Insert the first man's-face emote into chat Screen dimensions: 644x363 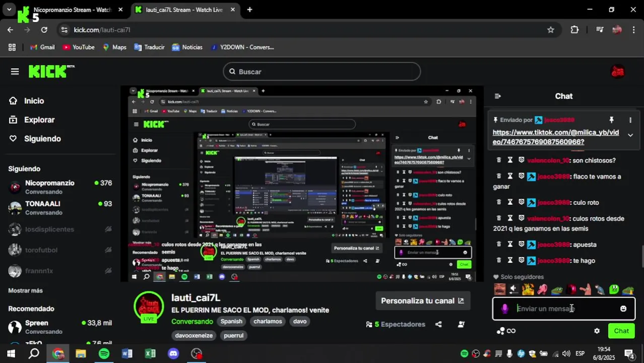point(499,289)
